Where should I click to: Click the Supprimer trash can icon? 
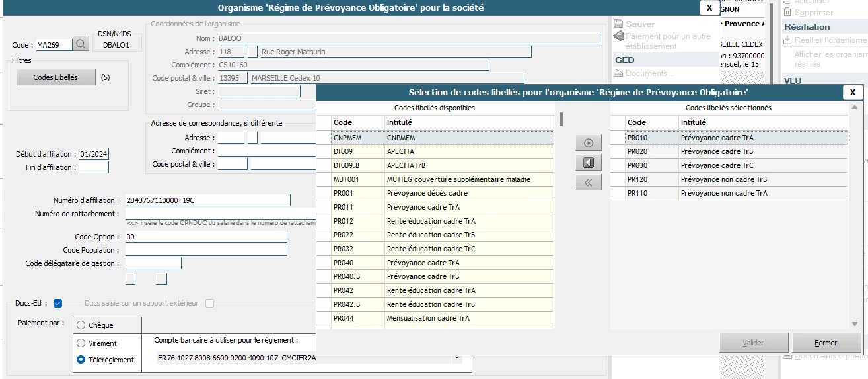coord(787,12)
